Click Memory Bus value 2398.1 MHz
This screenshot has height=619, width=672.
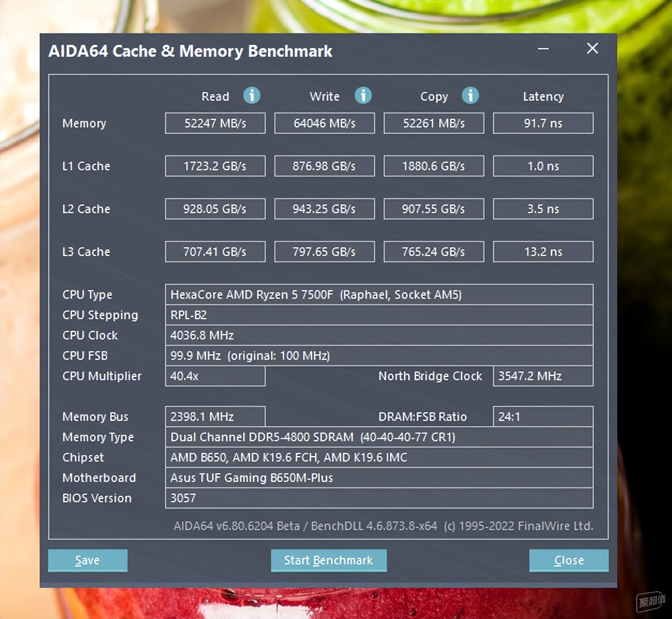215,417
